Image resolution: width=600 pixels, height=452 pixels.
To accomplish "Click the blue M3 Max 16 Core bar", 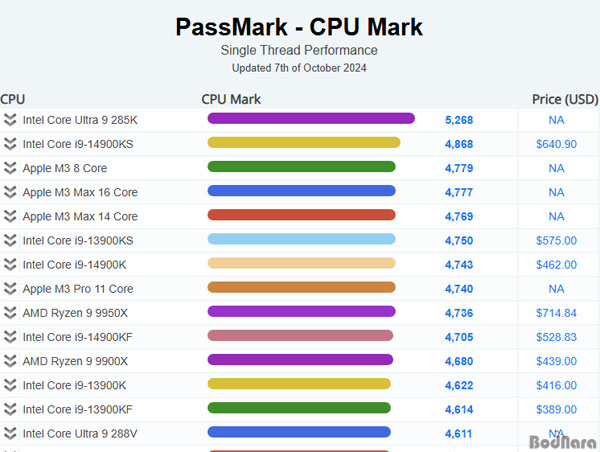I will tap(302, 191).
